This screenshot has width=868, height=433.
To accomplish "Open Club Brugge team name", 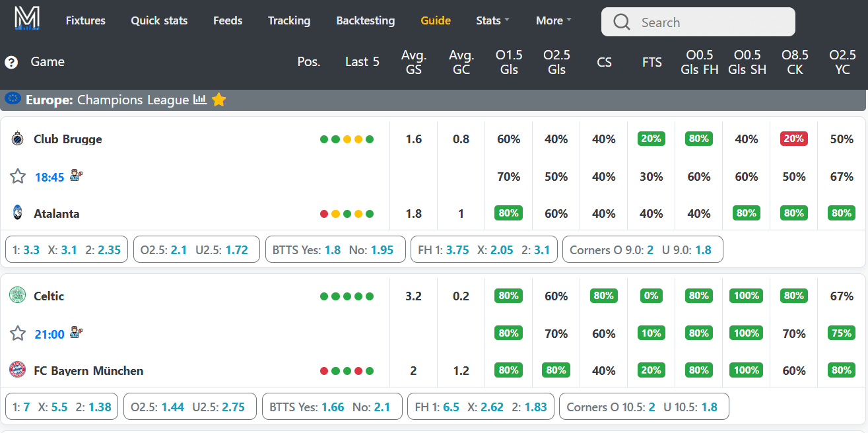I will coord(68,139).
